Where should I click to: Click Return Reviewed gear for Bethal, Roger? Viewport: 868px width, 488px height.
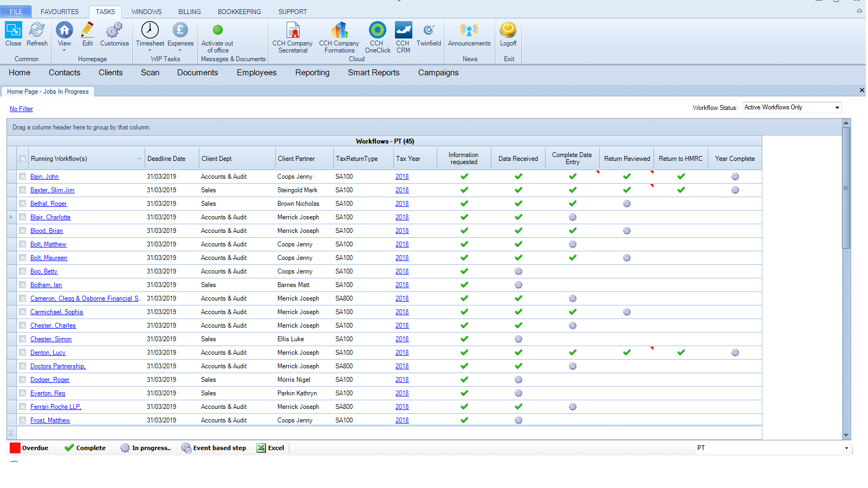tap(626, 204)
